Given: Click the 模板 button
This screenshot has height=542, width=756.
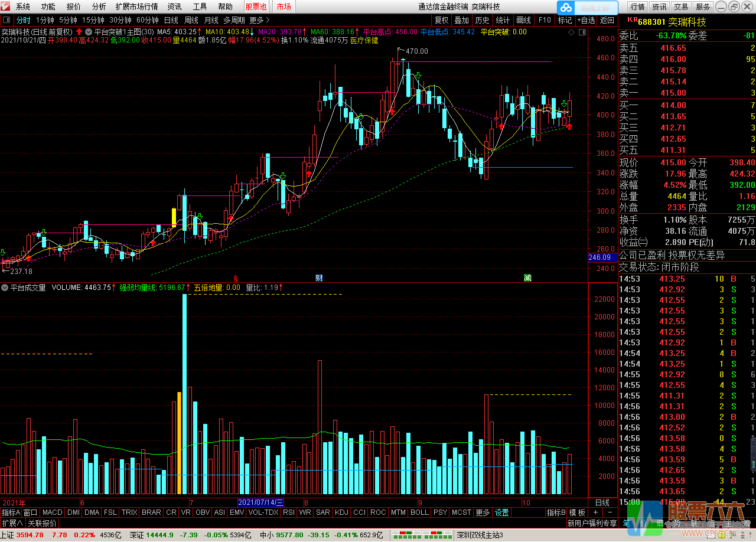Looking at the screenshot, I should 577,512.
